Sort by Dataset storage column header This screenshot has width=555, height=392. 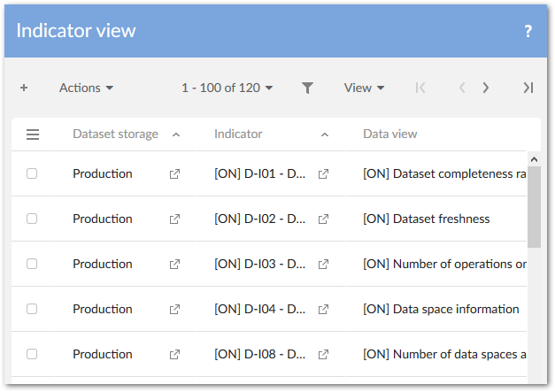click(115, 135)
